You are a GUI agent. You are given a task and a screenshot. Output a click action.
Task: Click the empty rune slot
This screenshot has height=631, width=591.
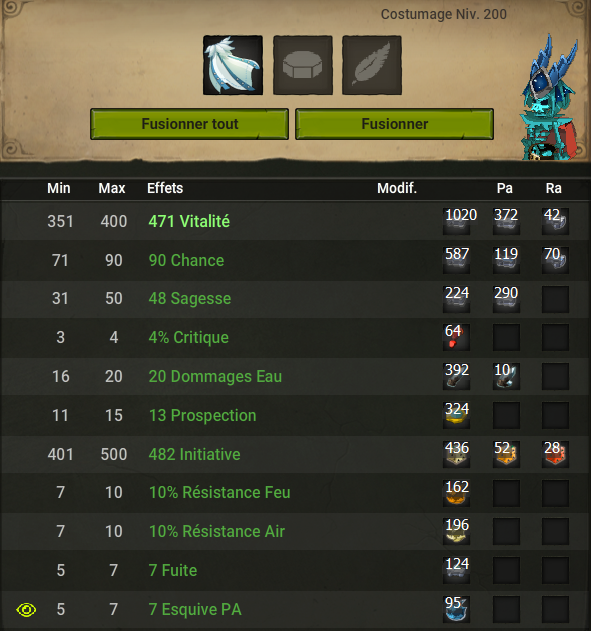tap(303, 65)
